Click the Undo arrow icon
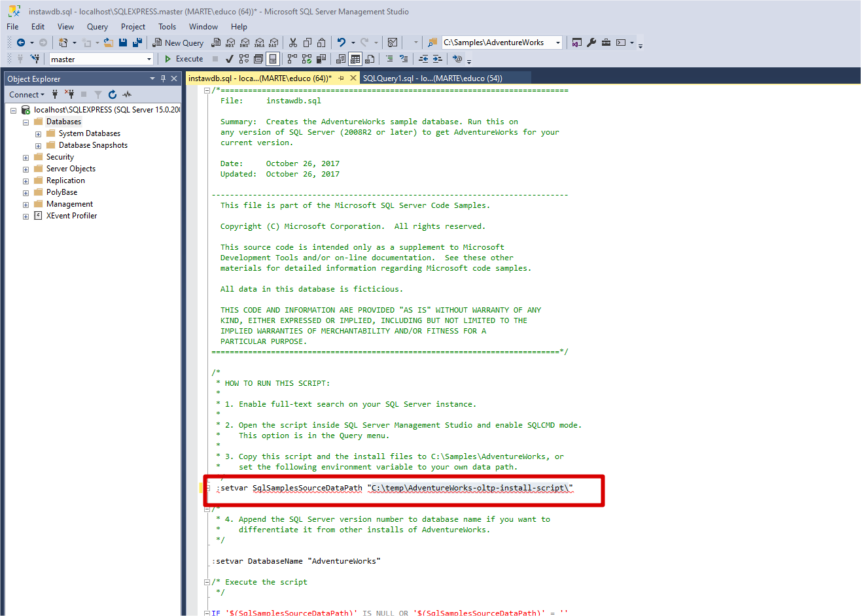The width and height of the screenshot is (861, 616). [x=342, y=43]
